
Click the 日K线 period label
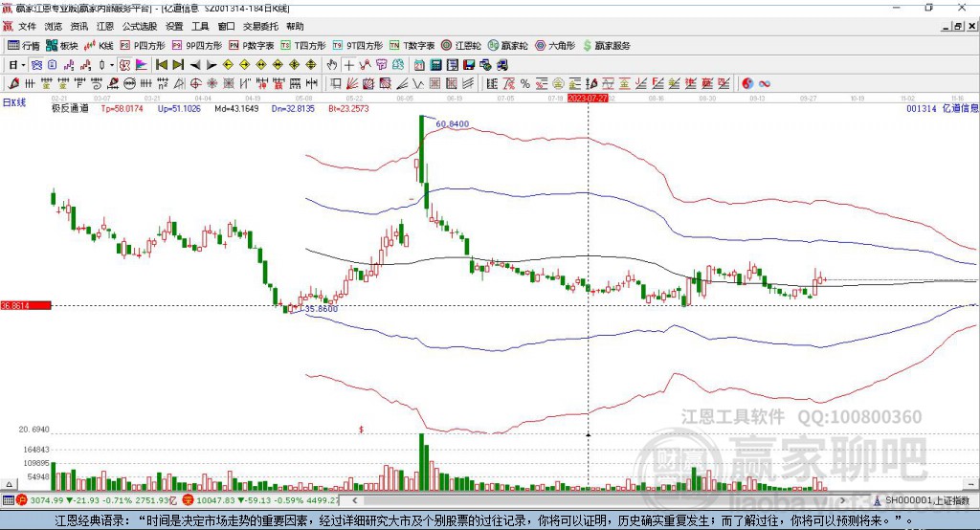(14, 102)
